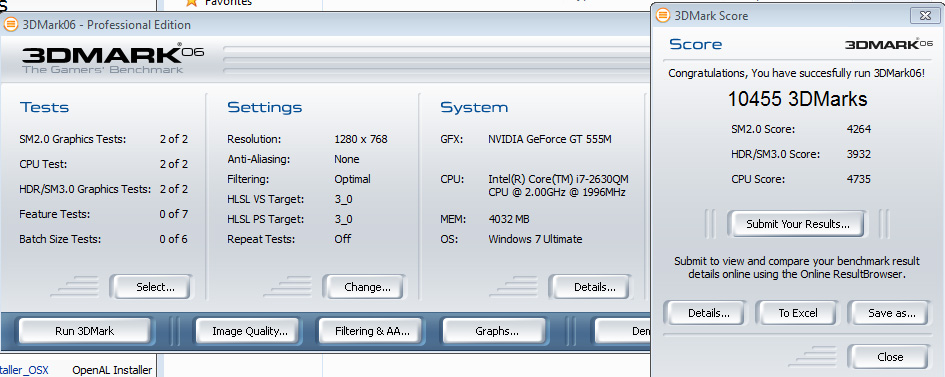Click the HDR/SM3.0 Score value 3932
Viewport: 945px width, 377px height.
(859, 154)
